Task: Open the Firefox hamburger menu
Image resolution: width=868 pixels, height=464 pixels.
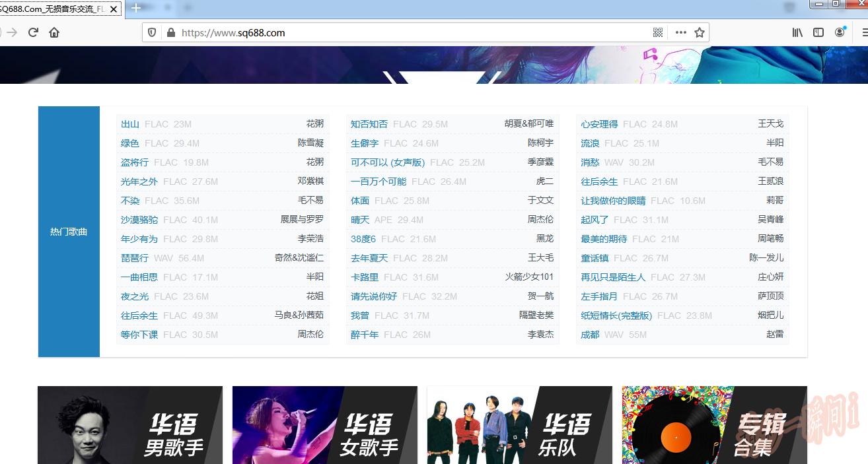Action: 864,32
